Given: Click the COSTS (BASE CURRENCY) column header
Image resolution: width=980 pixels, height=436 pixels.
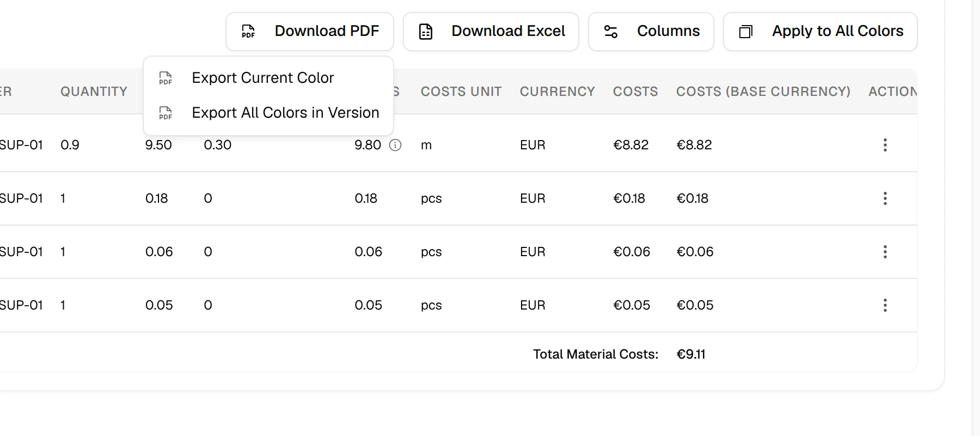Looking at the screenshot, I should pos(763,92).
